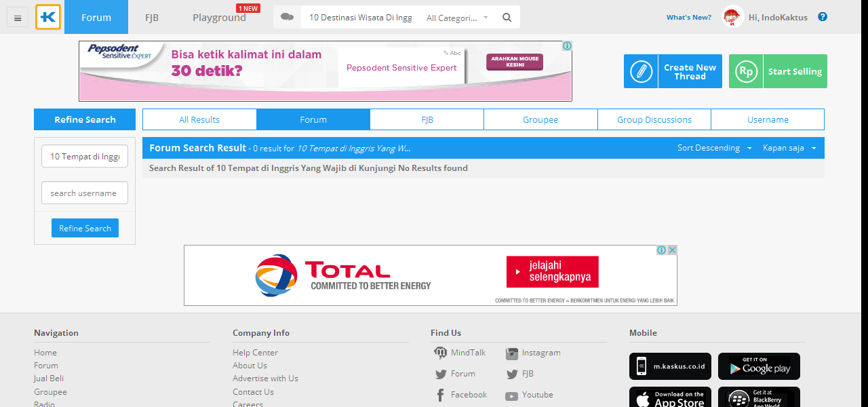Open the IndoKaktus user avatar
Image resolution: width=868 pixels, height=407 pixels.
(733, 16)
